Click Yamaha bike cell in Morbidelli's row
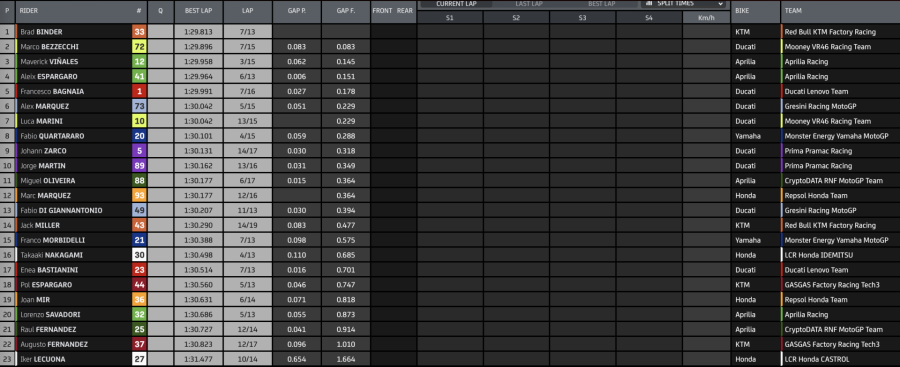Screen dimensions: 900x367 [748, 240]
